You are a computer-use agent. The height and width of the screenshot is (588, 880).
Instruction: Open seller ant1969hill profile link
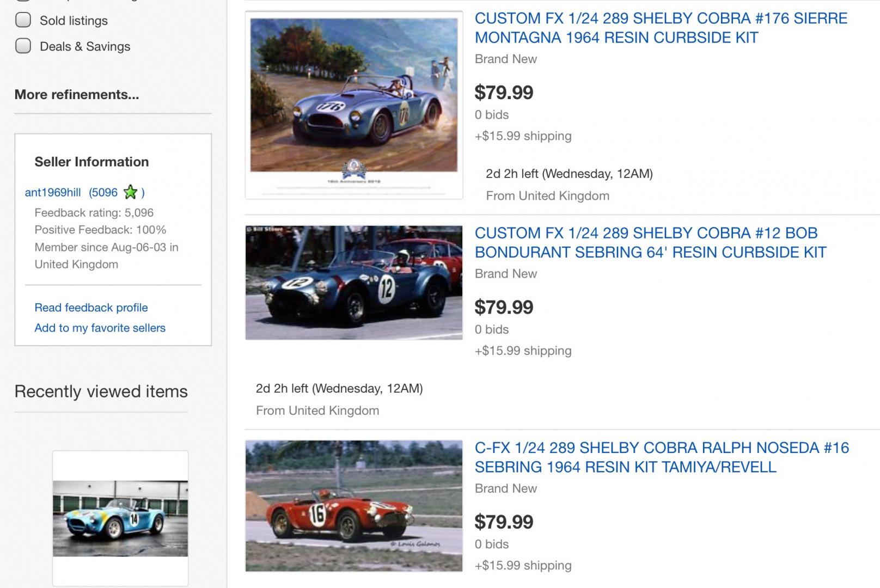[53, 192]
